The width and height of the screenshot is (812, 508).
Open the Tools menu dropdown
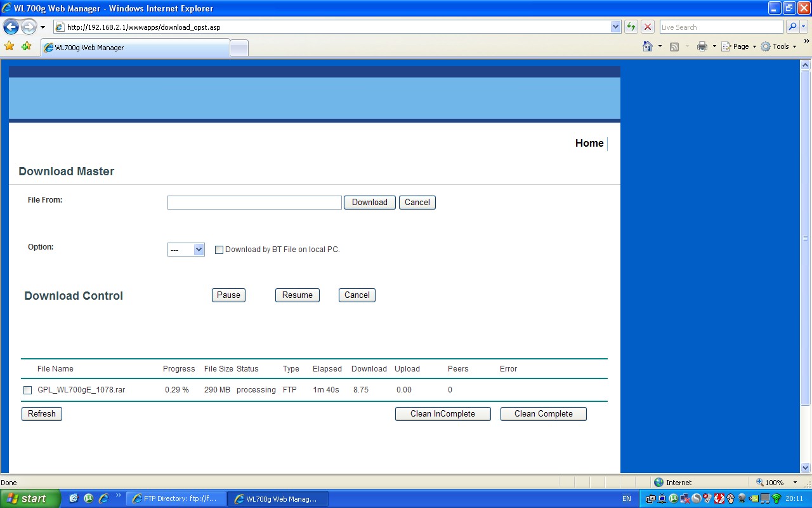pyautogui.click(x=780, y=46)
